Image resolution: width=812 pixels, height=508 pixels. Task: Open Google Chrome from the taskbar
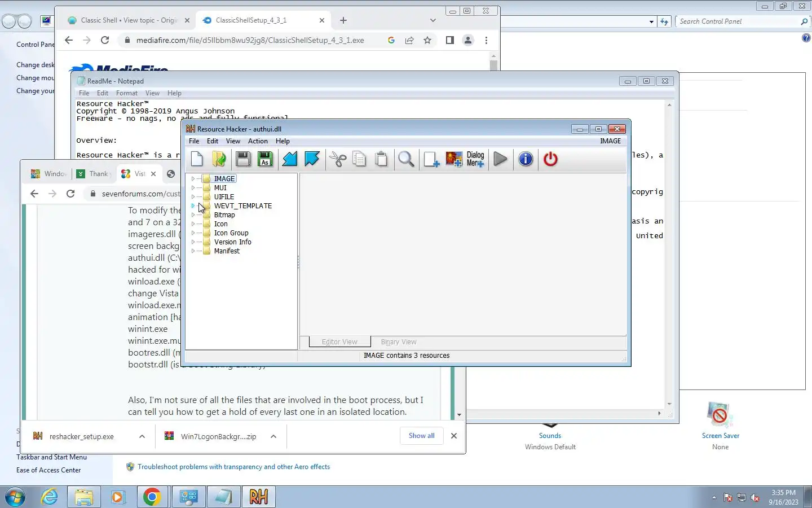click(152, 497)
